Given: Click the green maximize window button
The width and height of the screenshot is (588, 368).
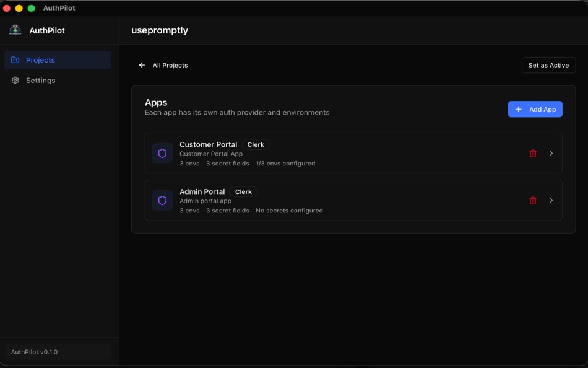Looking at the screenshot, I should point(32,8).
